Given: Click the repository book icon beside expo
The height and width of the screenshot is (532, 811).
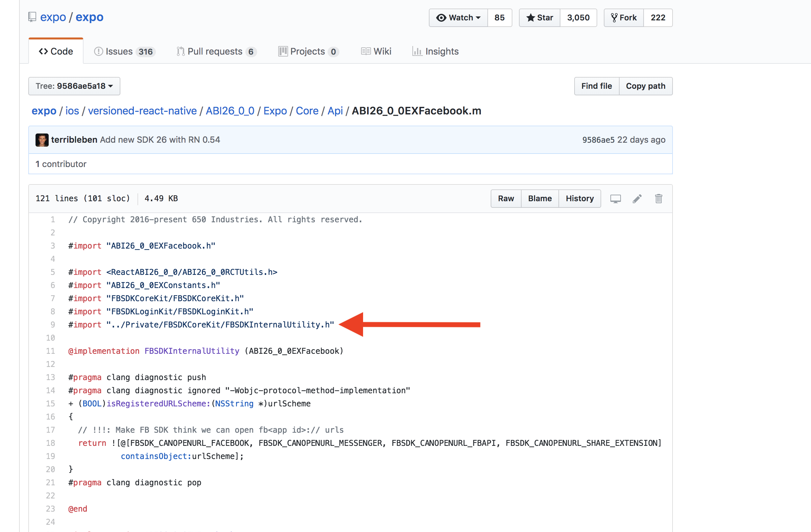Looking at the screenshot, I should (x=32, y=17).
